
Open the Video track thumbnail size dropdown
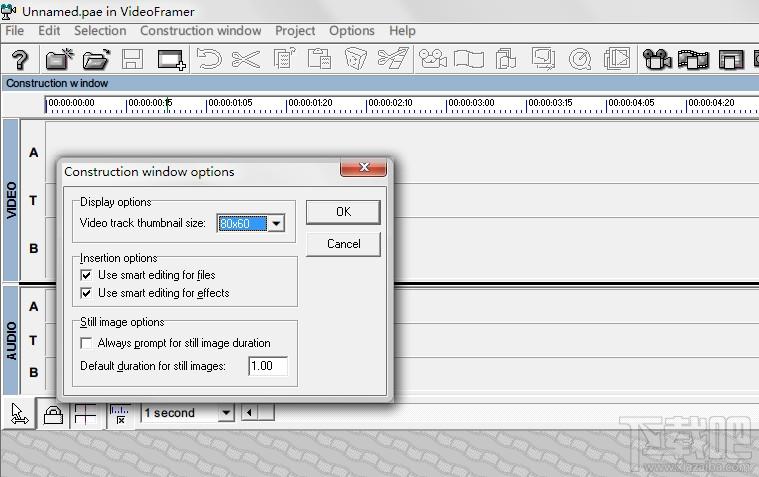pos(276,224)
